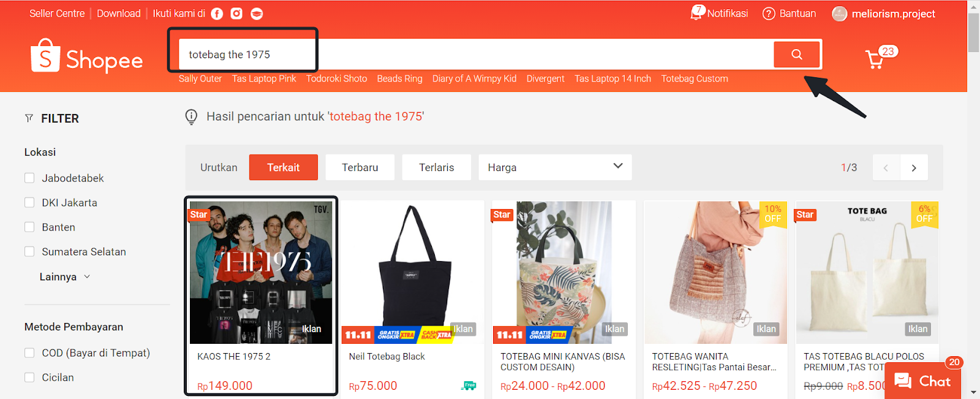This screenshot has height=399, width=980.
Task: Click the Divergent suggestion
Action: [546, 78]
